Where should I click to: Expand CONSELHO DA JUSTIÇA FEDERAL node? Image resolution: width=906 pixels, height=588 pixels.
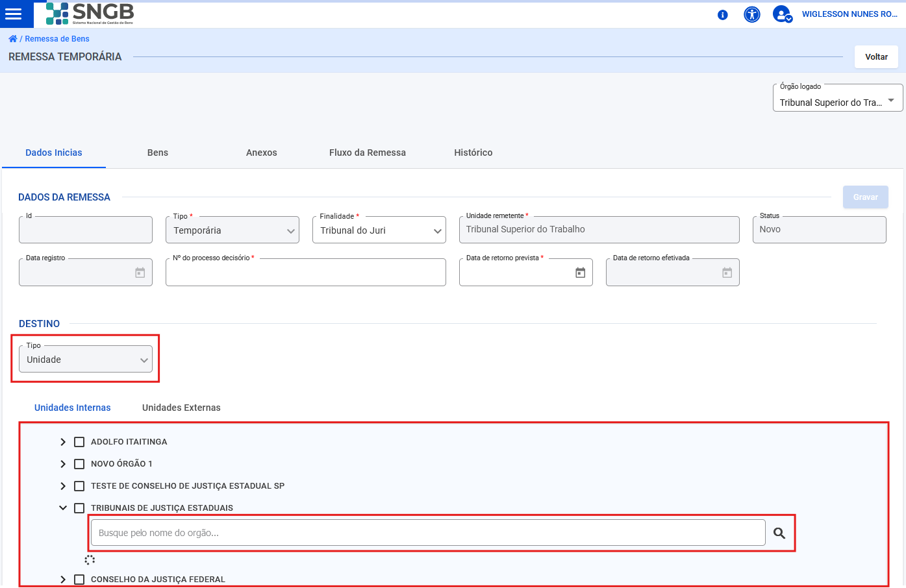pos(63,580)
